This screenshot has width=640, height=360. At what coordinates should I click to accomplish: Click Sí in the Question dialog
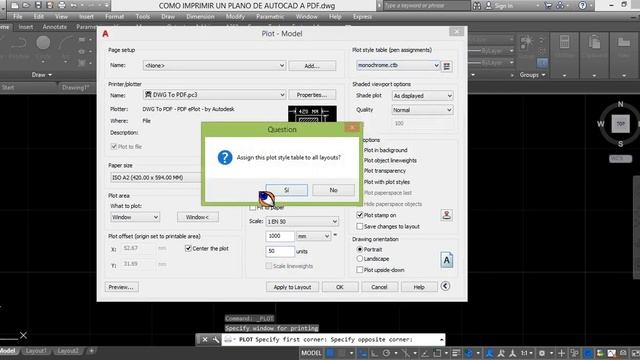pyautogui.click(x=287, y=190)
